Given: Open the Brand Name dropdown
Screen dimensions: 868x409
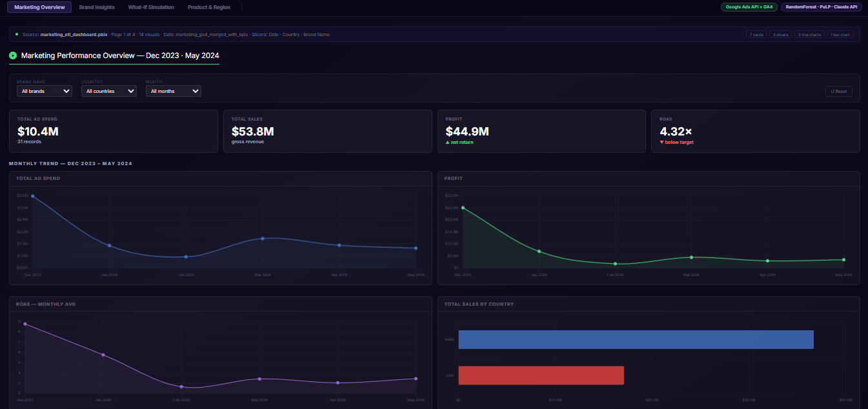Looking at the screenshot, I should tap(44, 91).
